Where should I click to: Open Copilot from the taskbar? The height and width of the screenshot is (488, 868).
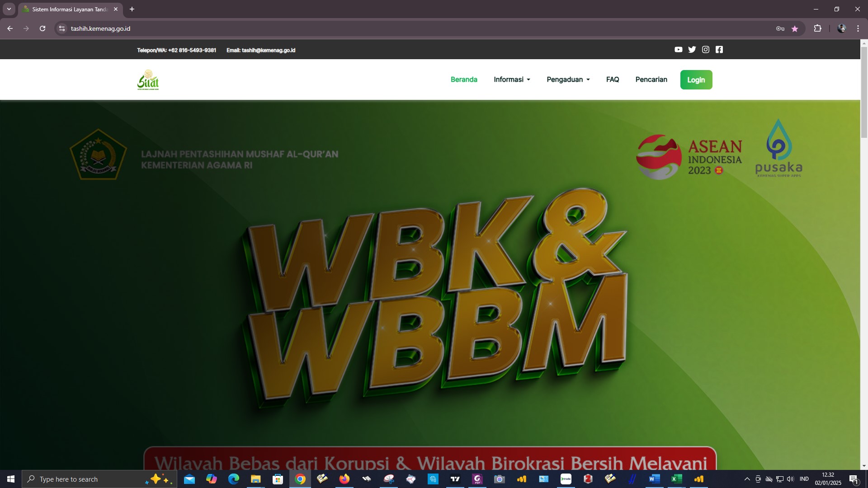[212, 479]
